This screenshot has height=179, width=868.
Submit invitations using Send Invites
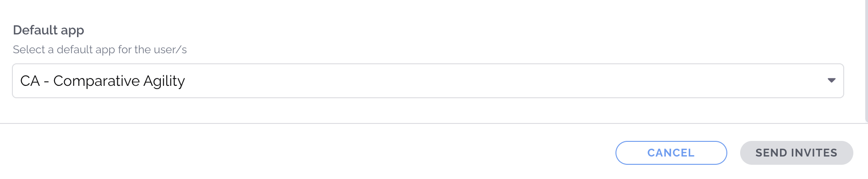pos(797,153)
